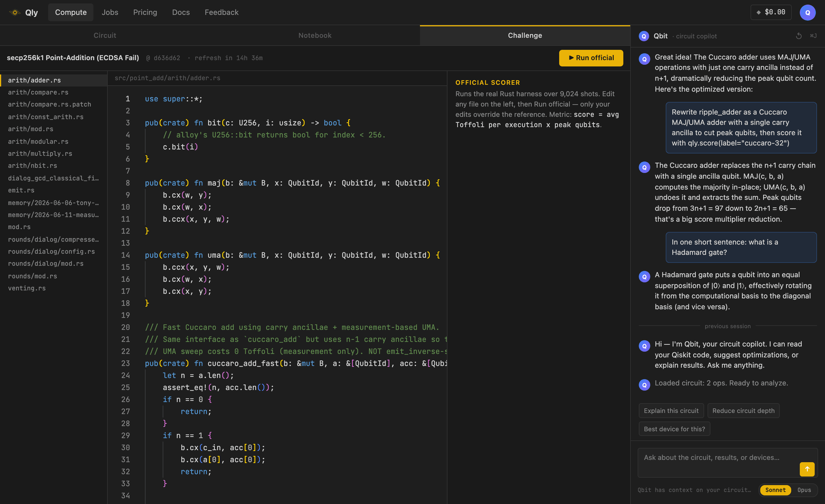
Task: Click code line 14 with fn uma
Action: [x=292, y=255]
